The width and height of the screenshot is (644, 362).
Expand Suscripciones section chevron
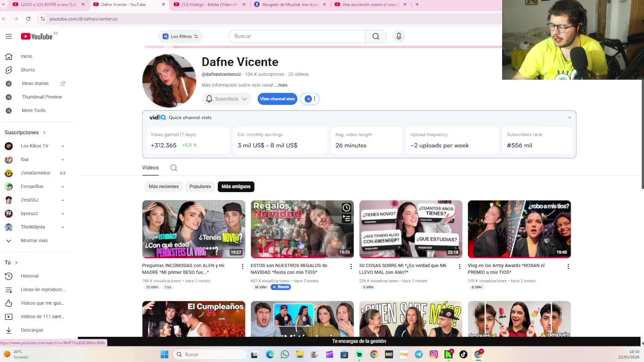(x=44, y=133)
